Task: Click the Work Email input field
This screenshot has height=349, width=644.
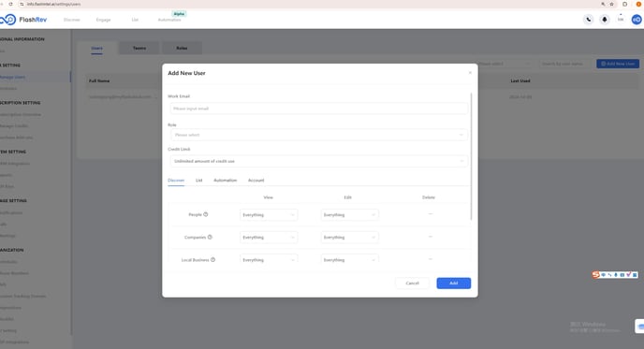Action: point(318,109)
